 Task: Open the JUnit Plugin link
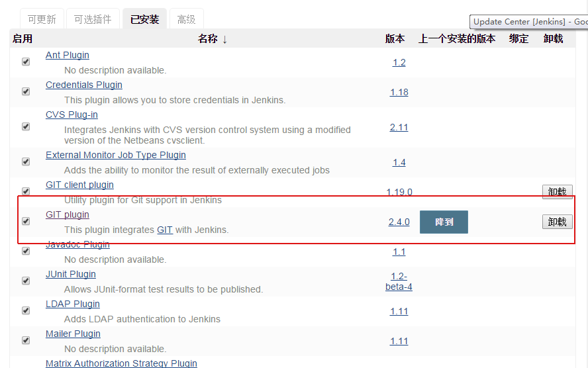pos(71,274)
